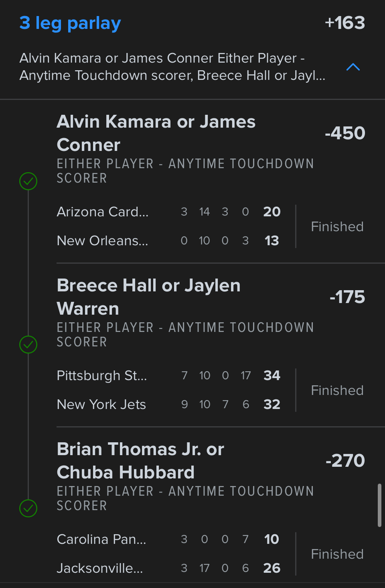
Task: Tap the -450 odds value
Action: (x=345, y=133)
